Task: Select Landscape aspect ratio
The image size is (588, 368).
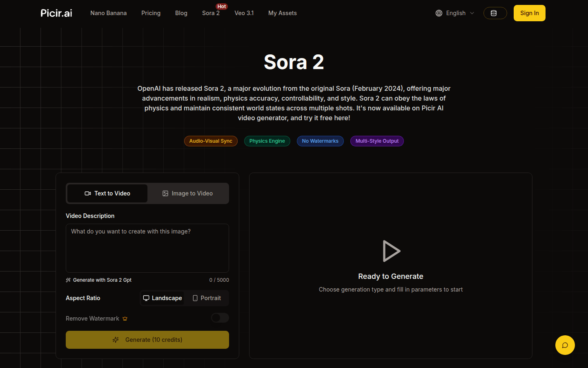Action: coord(163,298)
